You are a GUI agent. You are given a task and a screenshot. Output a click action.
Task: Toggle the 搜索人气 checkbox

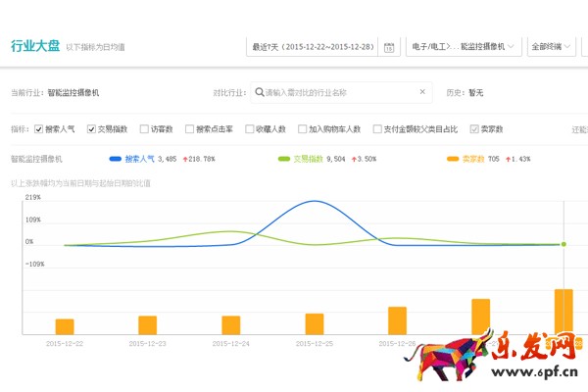(x=38, y=128)
